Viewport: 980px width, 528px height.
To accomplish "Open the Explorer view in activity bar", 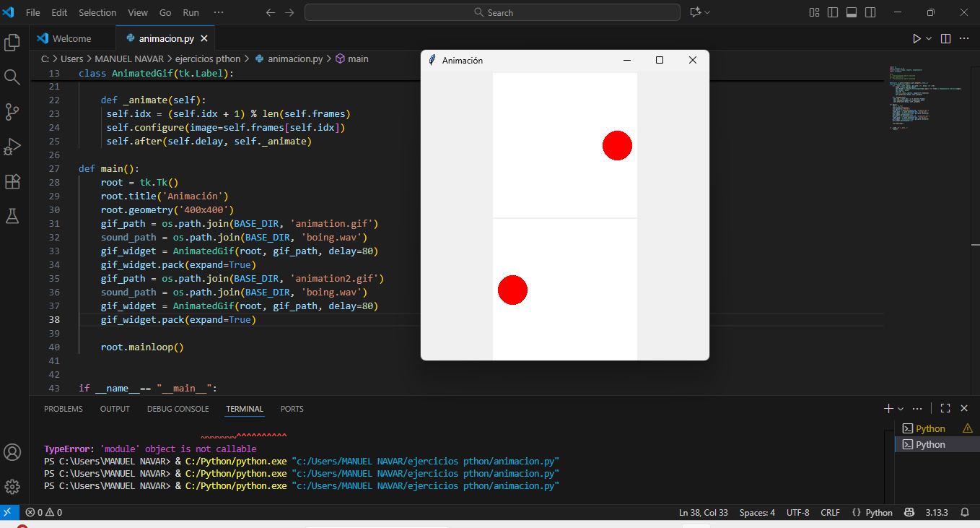I will coord(12,43).
